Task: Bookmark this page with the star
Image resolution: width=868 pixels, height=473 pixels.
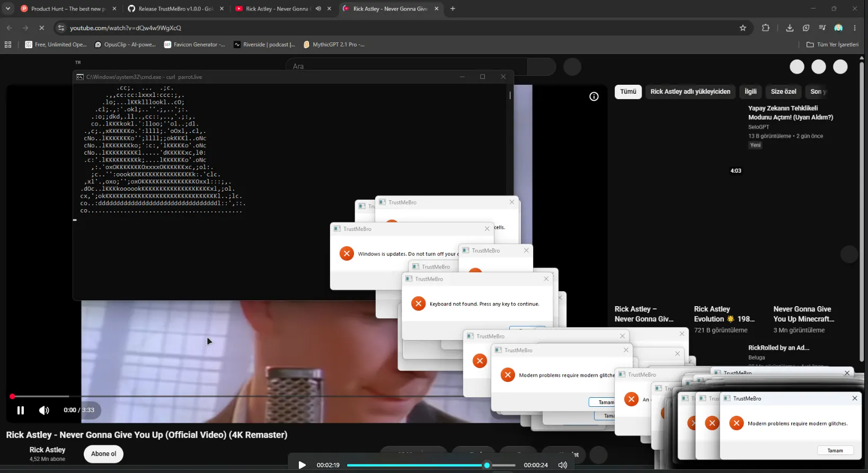Action: click(743, 28)
